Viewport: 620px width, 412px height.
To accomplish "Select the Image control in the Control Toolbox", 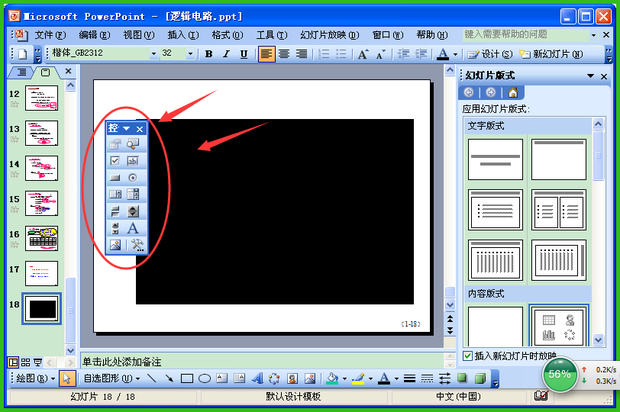I will coord(115,245).
